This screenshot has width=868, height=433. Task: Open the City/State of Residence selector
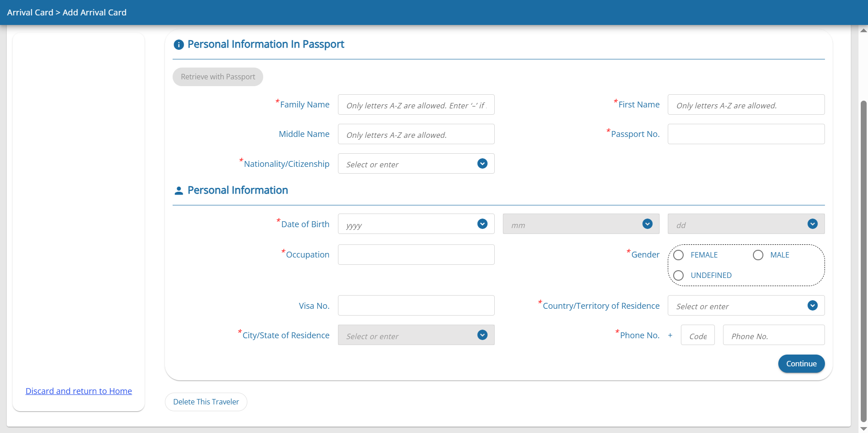pyautogui.click(x=482, y=335)
